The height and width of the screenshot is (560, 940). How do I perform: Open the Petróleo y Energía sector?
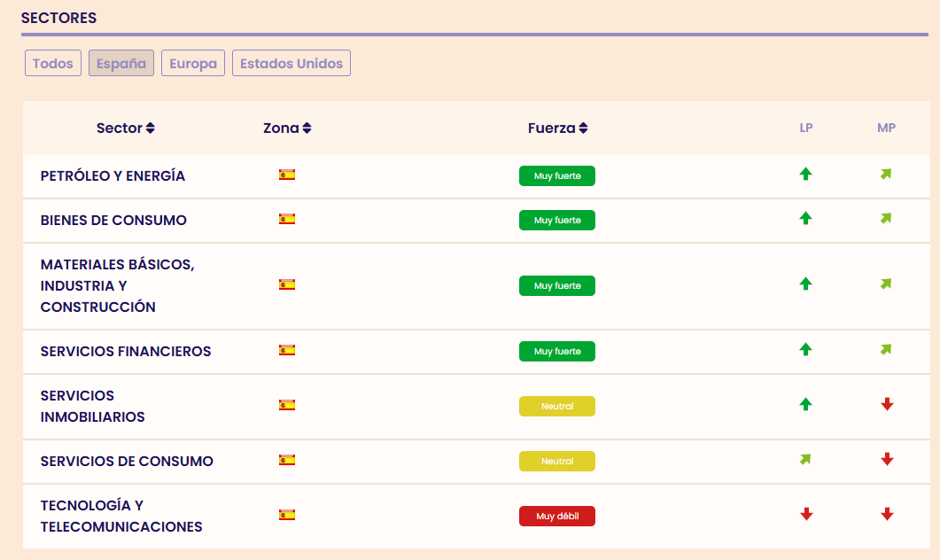pos(113,175)
